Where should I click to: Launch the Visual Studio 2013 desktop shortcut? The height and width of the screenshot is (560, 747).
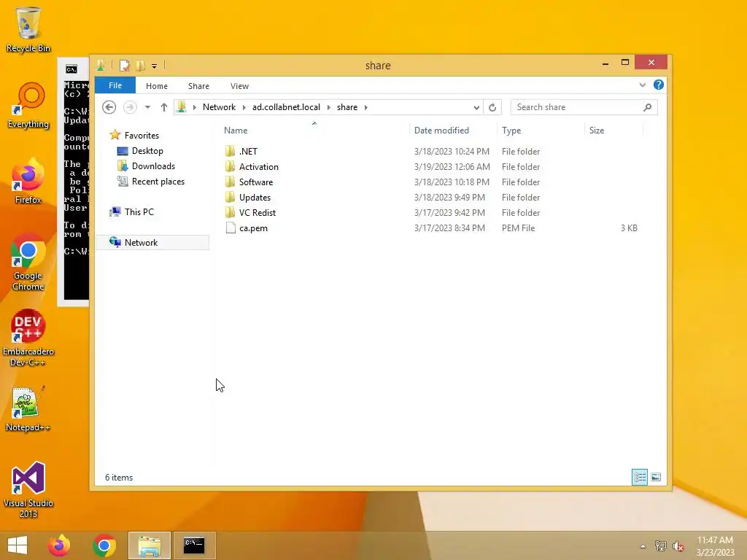click(x=28, y=490)
